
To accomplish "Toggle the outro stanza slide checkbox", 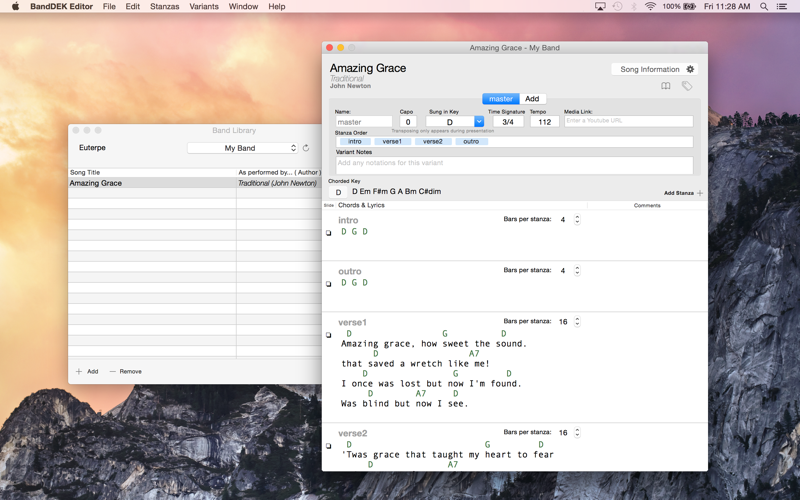I will pos(329,284).
